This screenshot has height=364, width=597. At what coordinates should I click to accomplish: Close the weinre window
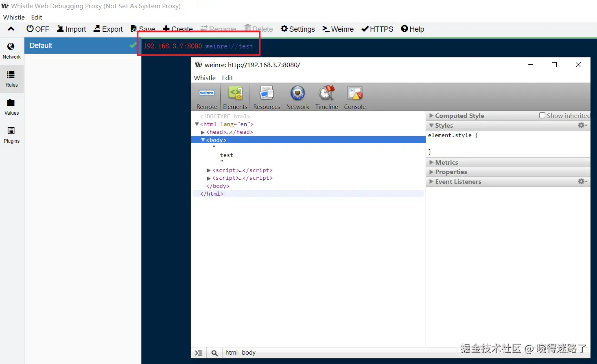[x=578, y=65]
